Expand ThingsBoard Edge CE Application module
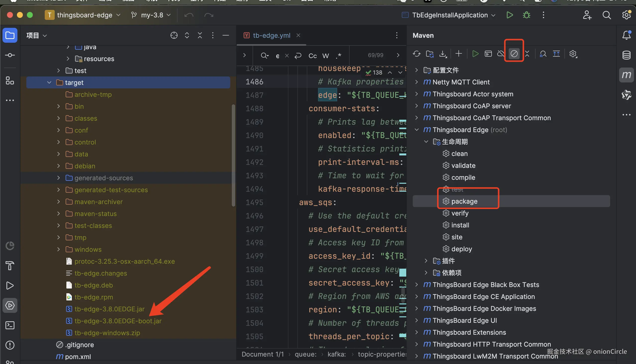Screen dimensions: 636x364 pos(416,296)
